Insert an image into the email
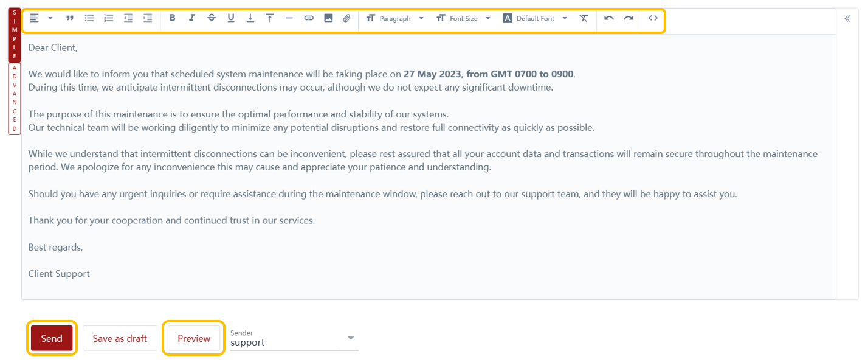868x362 pixels. coord(328,18)
